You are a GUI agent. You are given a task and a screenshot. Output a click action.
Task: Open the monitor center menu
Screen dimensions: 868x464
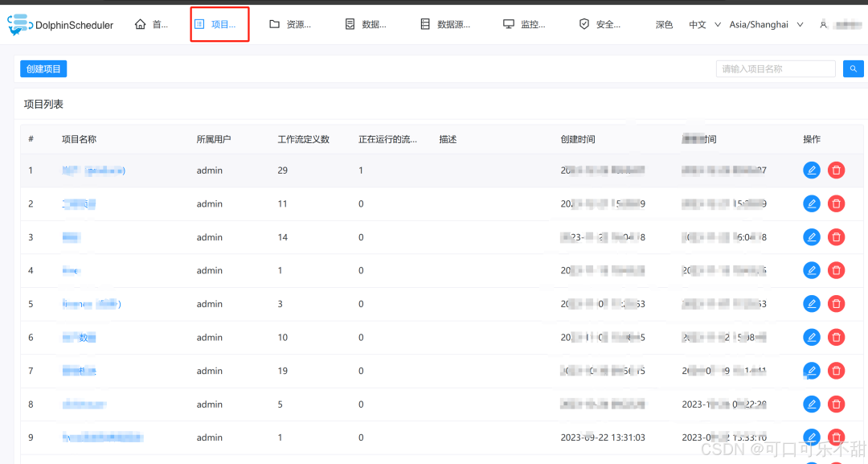tap(524, 24)
